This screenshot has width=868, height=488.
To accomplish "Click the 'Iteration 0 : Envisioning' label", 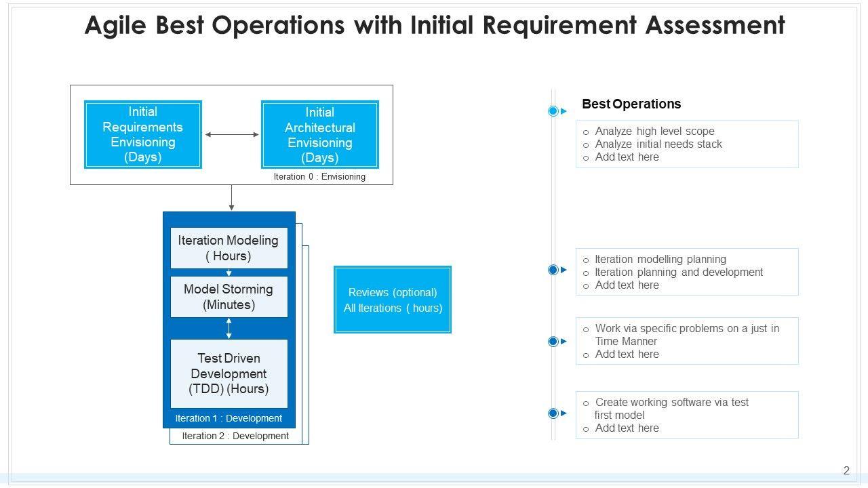I will [319, 177].
